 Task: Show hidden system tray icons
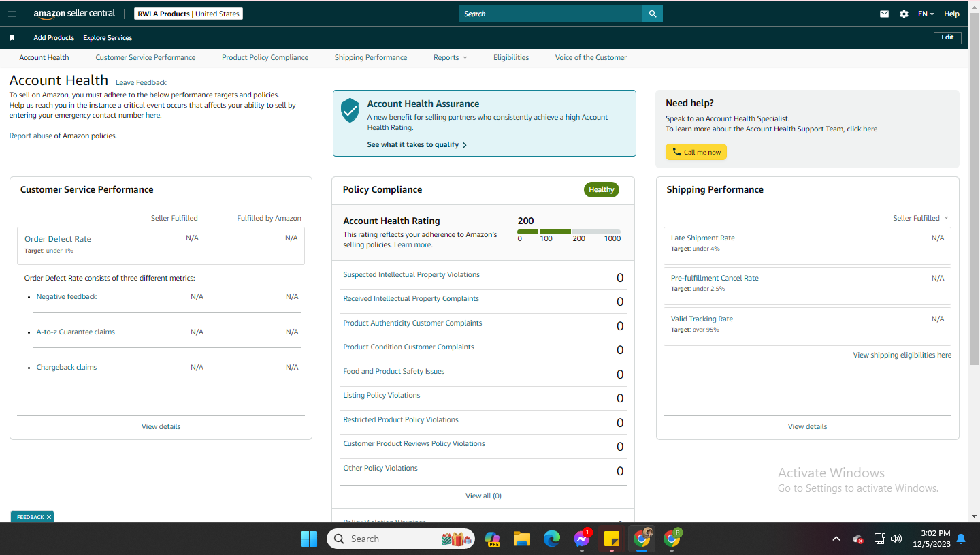(836, 539)
